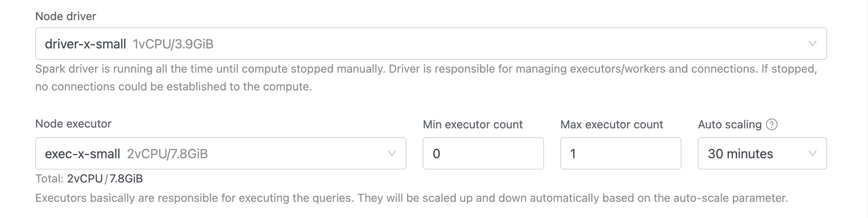Click the chevron arrow in Node executor field
Screen dimensions: 868x218
(x=392, y=153)
